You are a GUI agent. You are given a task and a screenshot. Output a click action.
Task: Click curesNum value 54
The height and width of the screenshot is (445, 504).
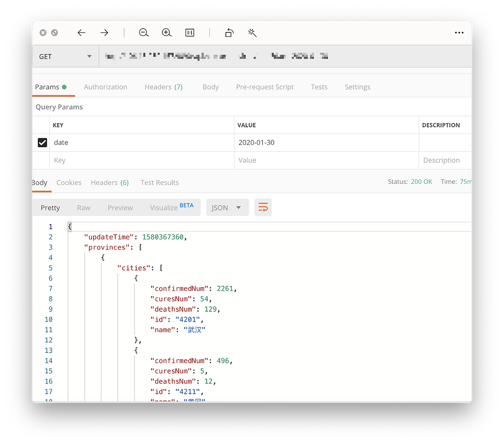[x=204, y=299]
